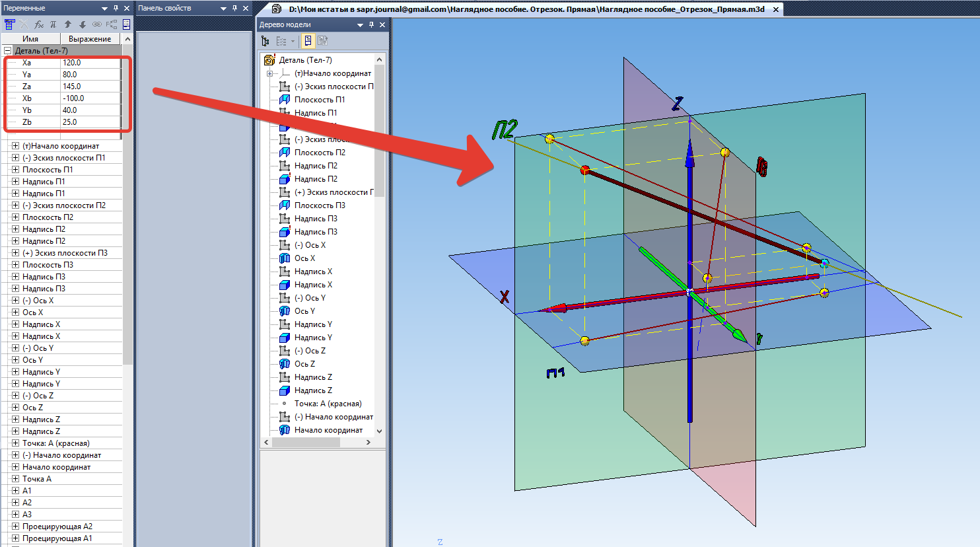Click the last document icon in Дерево модели toolbar
Screen dimensions: 980x547
point(322,41)
